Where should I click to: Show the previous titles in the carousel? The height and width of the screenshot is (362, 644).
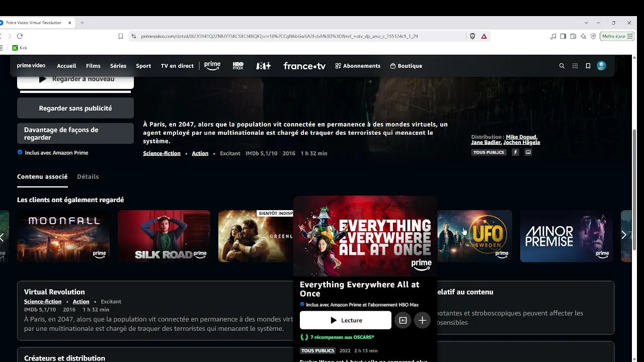pyautogui.click(x=2, y=237)
